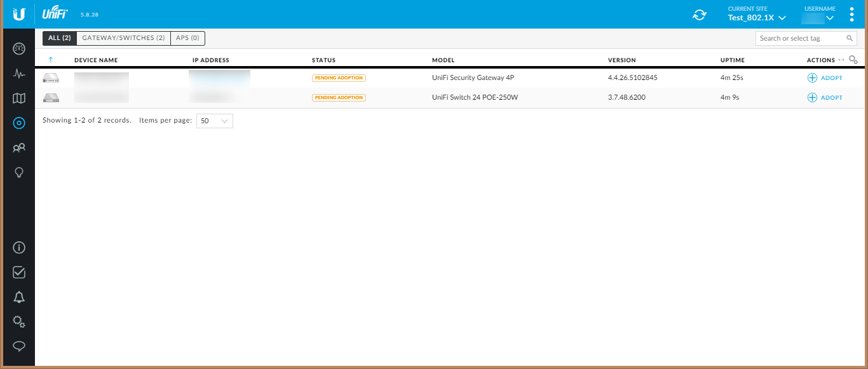Open the Map icon in sidebar

tap(19, 98)
